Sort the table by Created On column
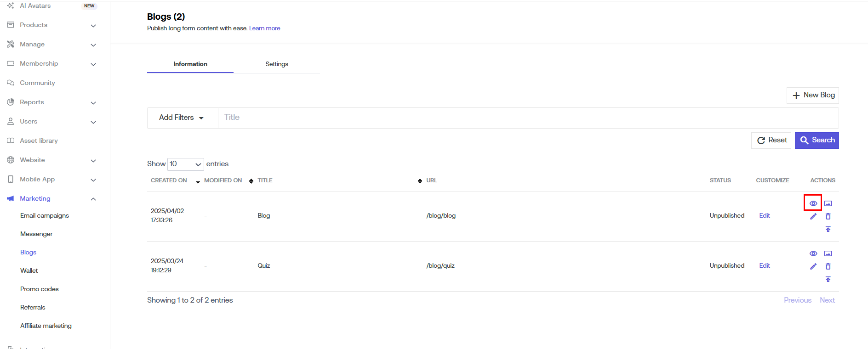The height and width of the screenshot is (349, 868). pos(169,180)
